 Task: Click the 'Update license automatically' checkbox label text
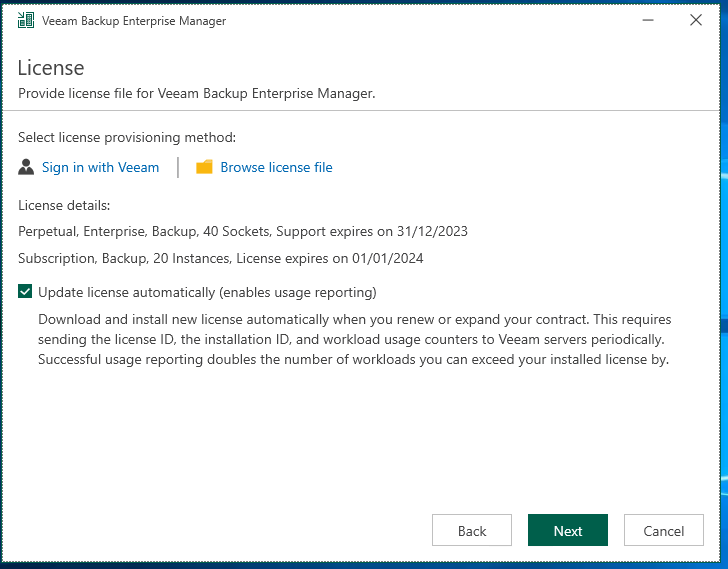click(x=207, y=292)
